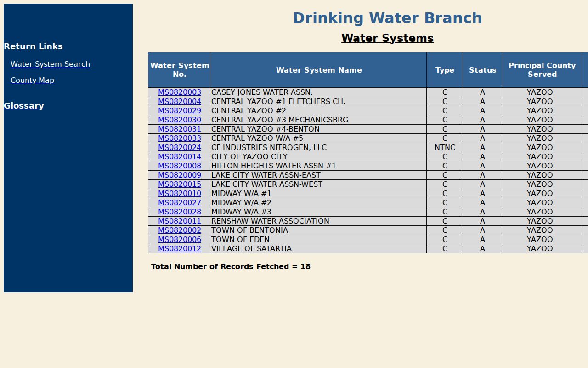Click the Water System No. header
588x368 pixels.
click(180, 70)
